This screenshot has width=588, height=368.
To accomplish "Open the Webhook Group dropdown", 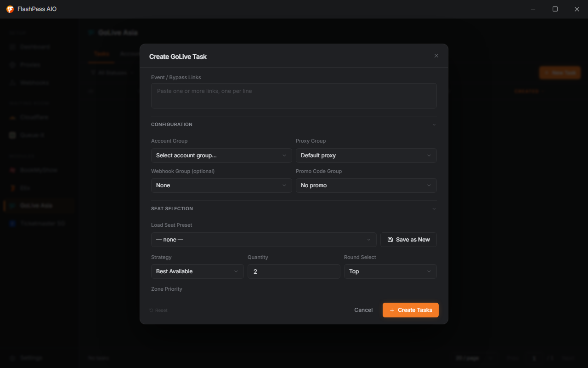I will [x=221, y=185].
